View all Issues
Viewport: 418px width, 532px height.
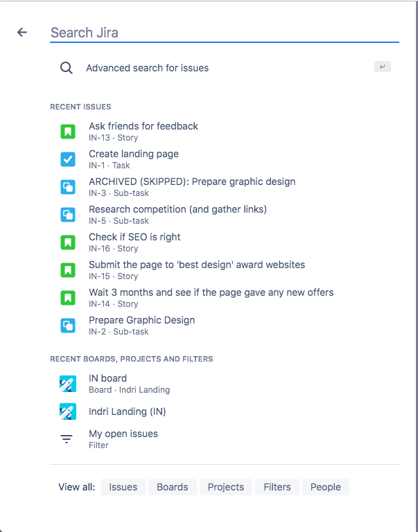point(123,487)
